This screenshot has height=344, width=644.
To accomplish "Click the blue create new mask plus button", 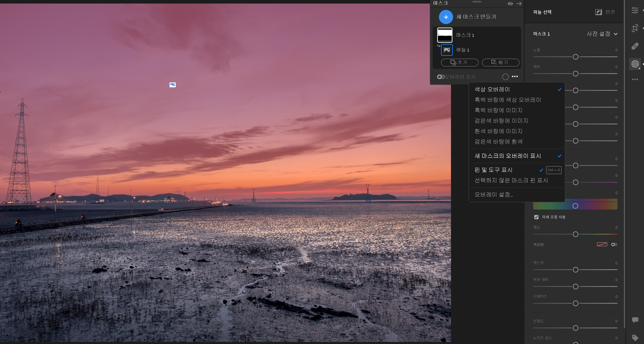I will click(x=446, y=17).
